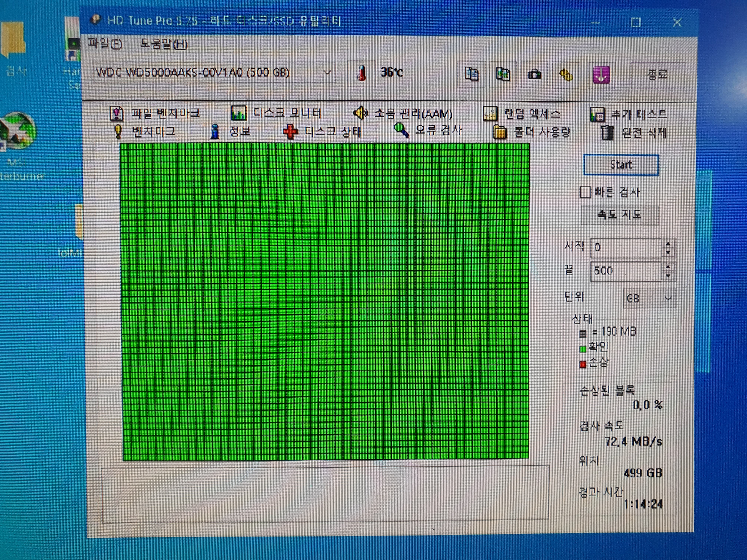747x560 pixels.
Task: Increase the 끝 value with up arrow
Action: point(668,267)
